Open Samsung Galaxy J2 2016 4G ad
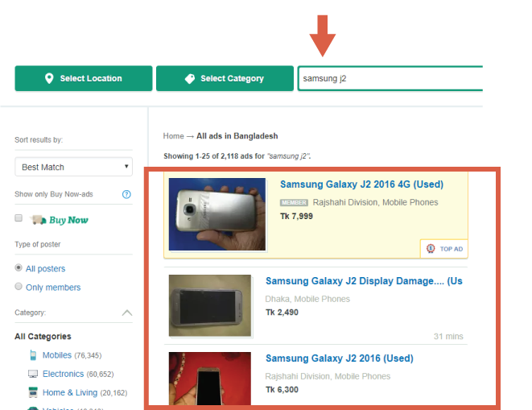Image resolution: width=532 pixels, height=410 pixels. point(361,184)
